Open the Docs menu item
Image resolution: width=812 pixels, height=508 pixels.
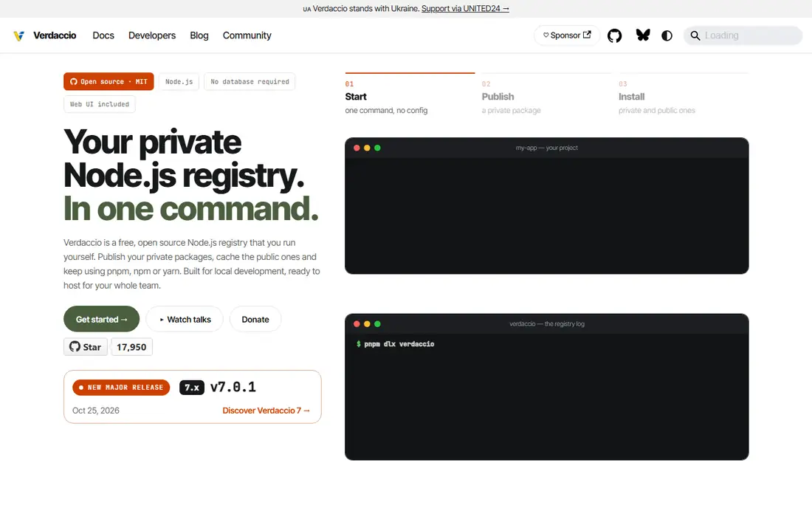[x=103, y=35]
